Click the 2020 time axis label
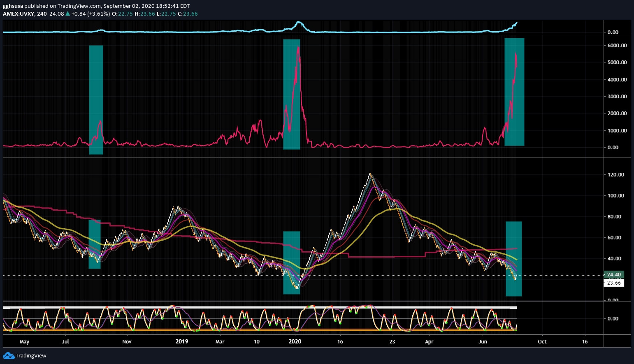The height and width of the screenshot is (364, 634). click(295, 342)
